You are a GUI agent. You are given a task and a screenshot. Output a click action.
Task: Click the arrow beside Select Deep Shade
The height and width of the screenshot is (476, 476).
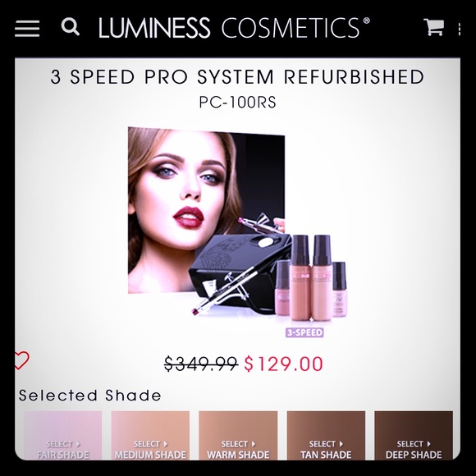428,444
